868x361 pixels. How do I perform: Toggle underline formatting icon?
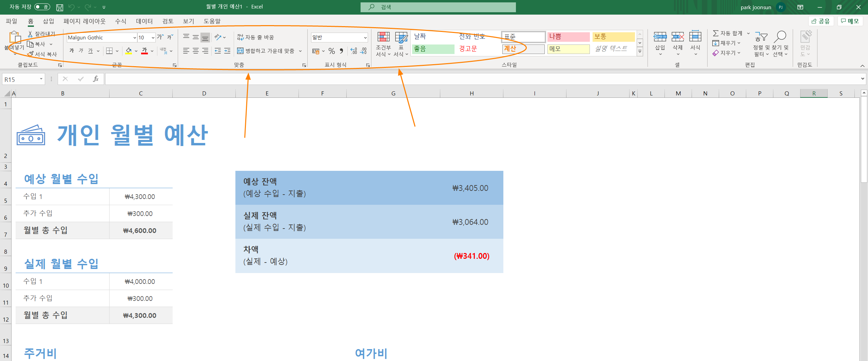90,50
